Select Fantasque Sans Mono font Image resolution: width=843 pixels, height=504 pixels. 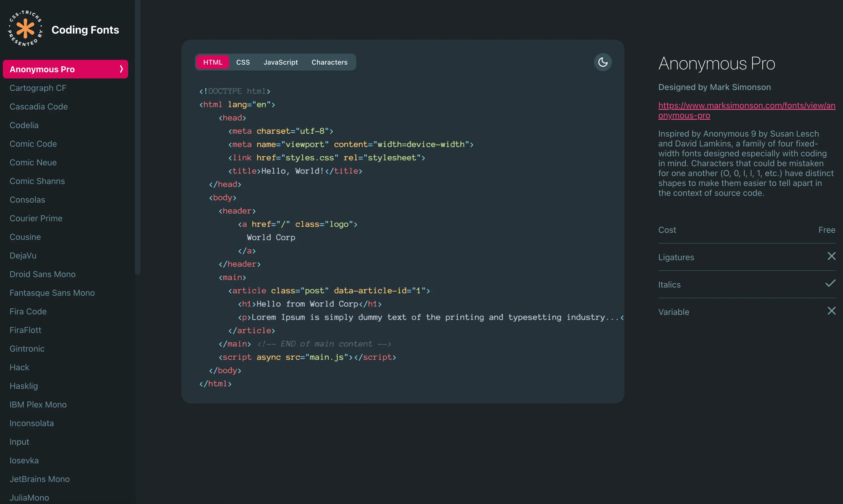pos(52,293)
